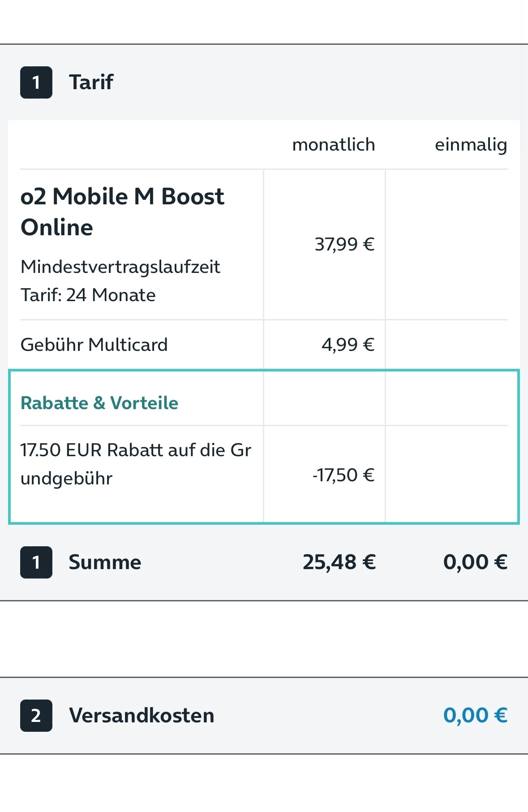Click the 0,00 € one-time total in Summe

[x=475, y=562]
